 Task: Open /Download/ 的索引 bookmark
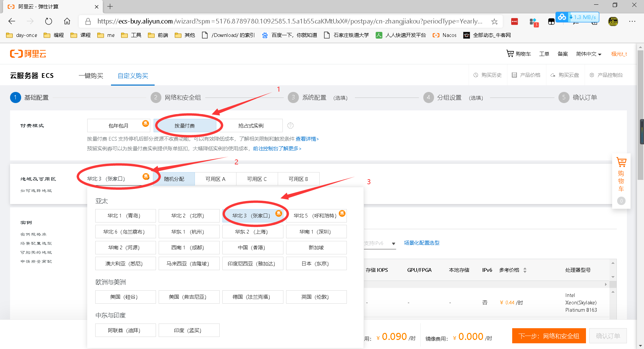pyautogui.click(x=228, y=35)
